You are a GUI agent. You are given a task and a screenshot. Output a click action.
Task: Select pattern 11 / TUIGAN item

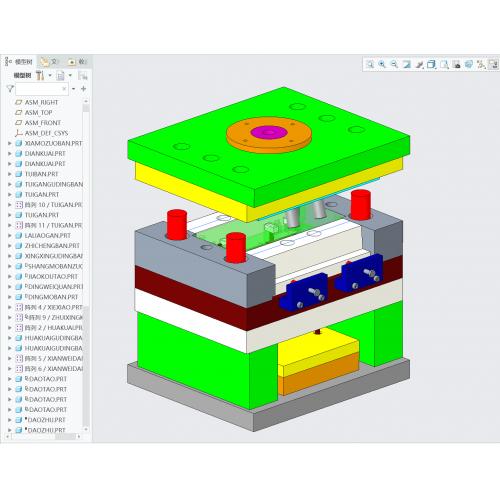pos(53,225)
